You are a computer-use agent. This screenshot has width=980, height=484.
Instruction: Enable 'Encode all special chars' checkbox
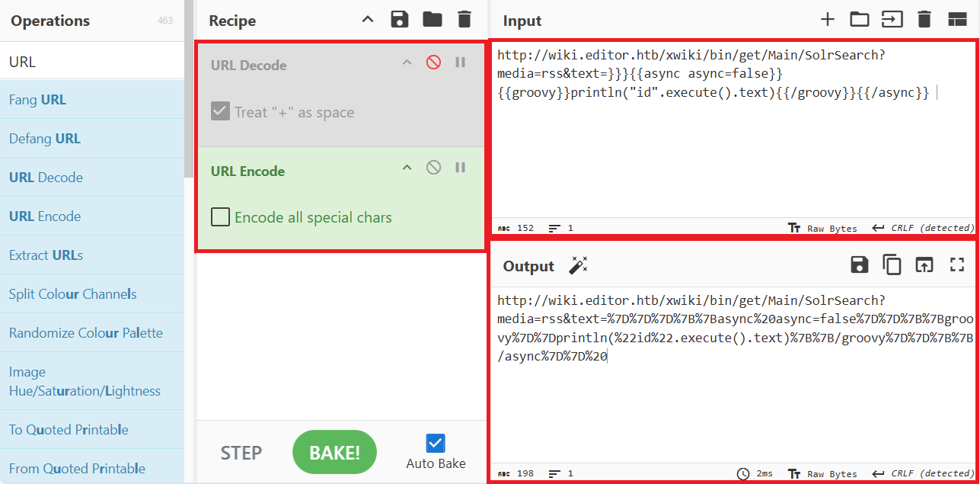[x=220, y=217]
